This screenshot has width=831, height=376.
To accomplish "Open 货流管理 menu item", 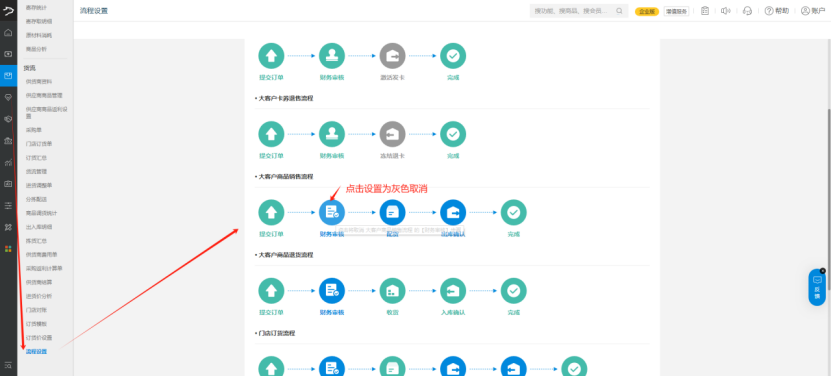I will tap(36, 171).
